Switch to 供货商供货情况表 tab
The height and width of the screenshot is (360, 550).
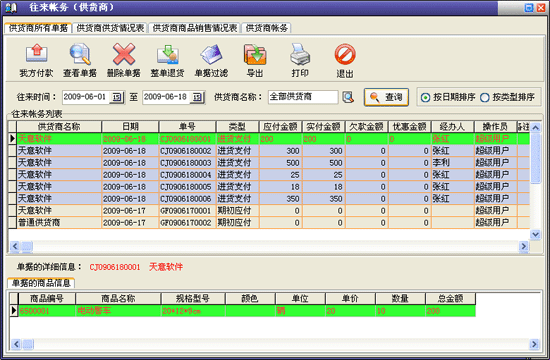tap(110, 28)
